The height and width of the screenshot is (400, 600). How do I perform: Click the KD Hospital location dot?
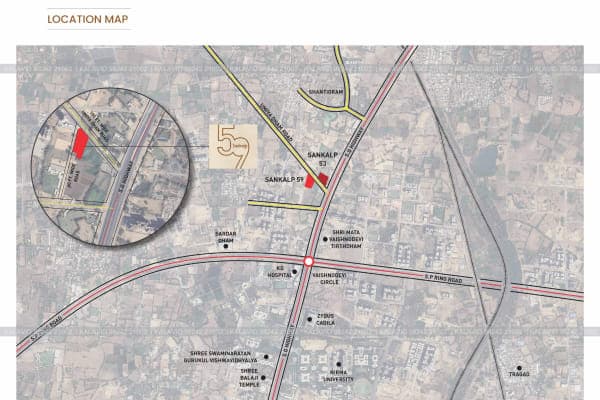[x=294, y=269]
